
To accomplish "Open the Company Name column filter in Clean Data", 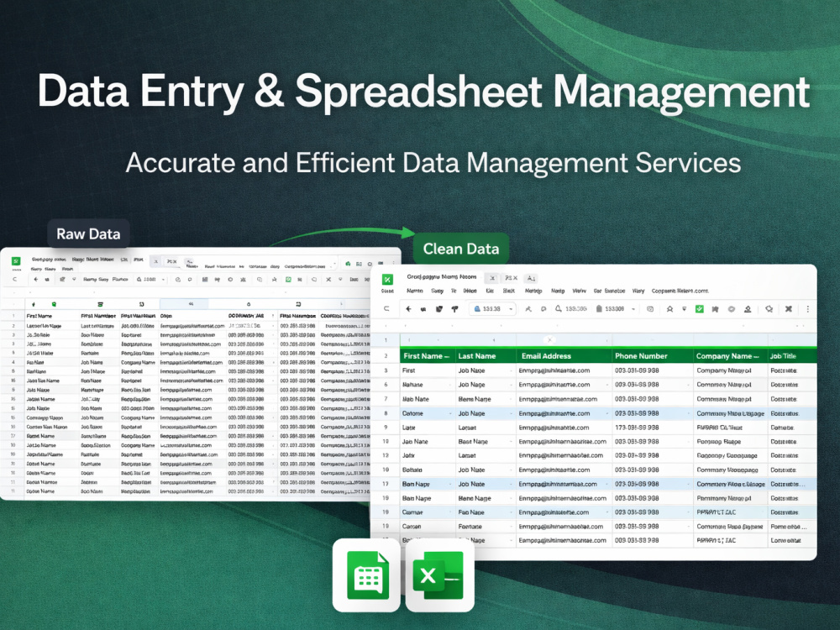I will pyautogui.click(x=757, y=356).
